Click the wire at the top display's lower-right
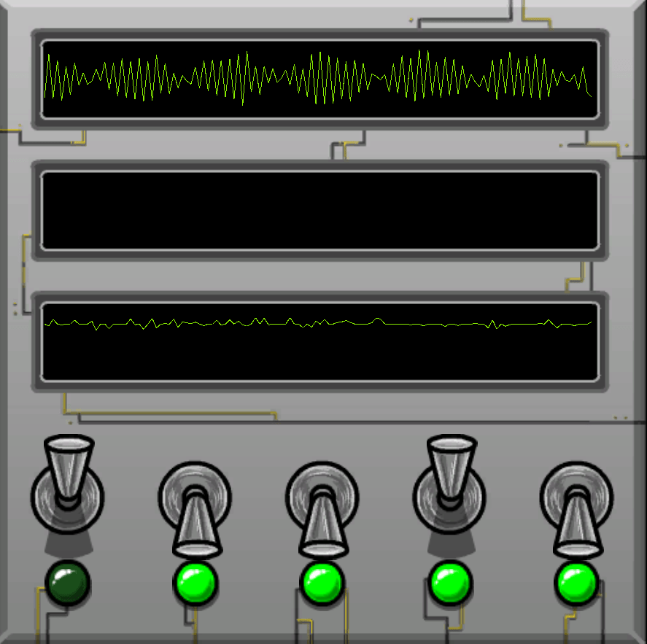This screenshot has height=644, width=647. coord(604,146)
